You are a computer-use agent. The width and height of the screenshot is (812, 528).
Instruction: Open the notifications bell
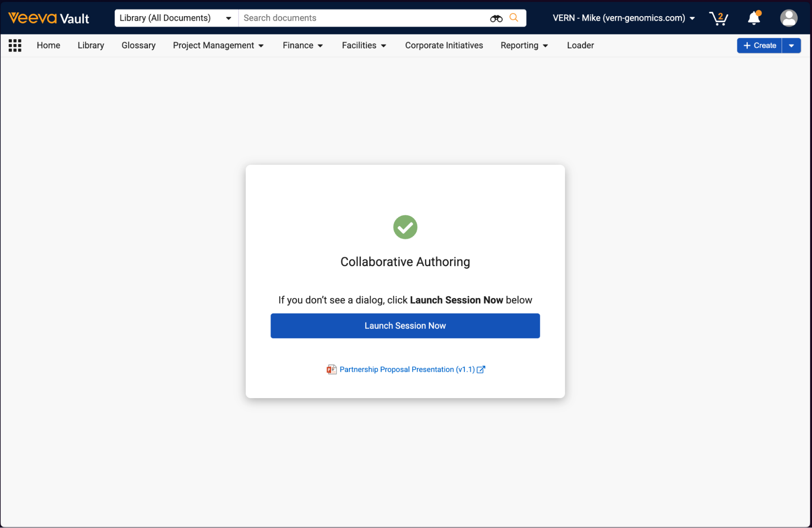pos(754,18)
